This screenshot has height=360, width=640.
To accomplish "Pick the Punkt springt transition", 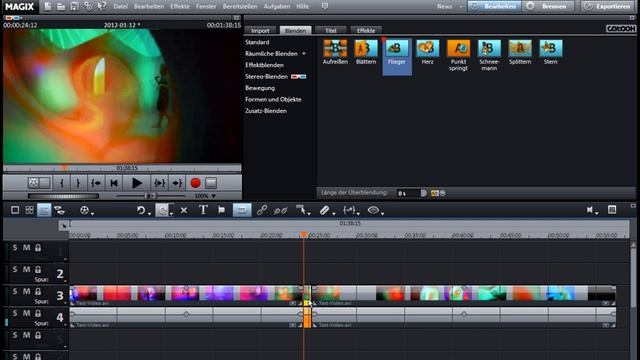I will [x=458, y=49].
